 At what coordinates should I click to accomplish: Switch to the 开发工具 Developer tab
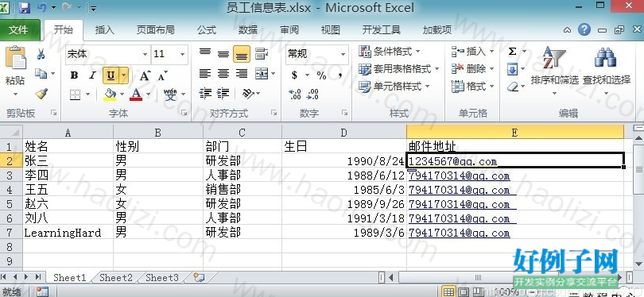381,30
